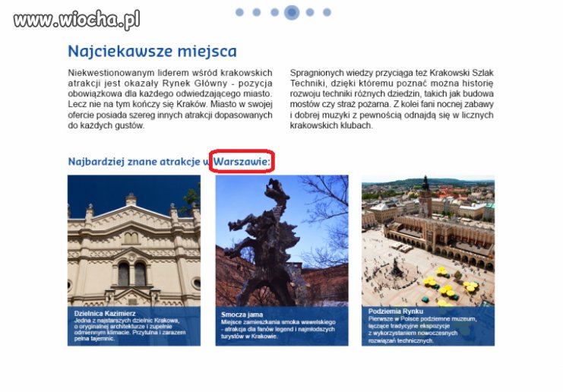The image size is (563, 392).
Task: Open the Dzielnica Kazimierz synagogue photo
Action: pyautogui.click(x=134, y=241)
